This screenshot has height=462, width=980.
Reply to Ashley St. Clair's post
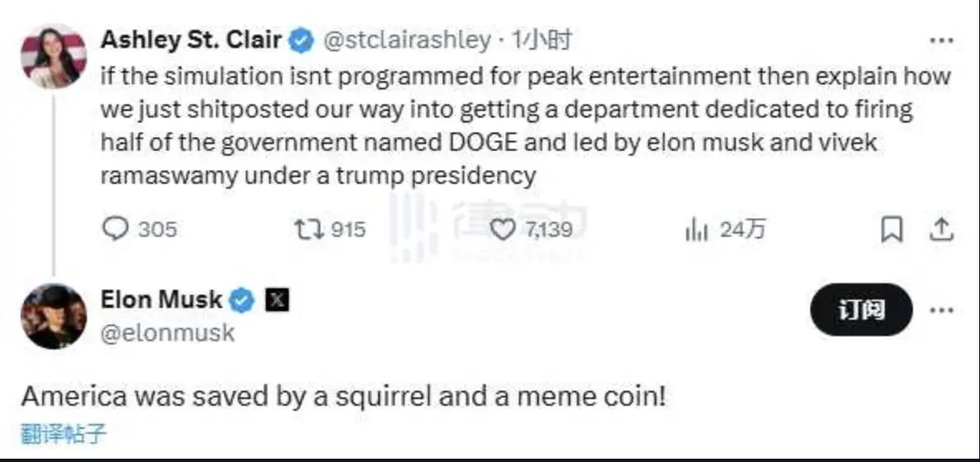tap(117, 229)
